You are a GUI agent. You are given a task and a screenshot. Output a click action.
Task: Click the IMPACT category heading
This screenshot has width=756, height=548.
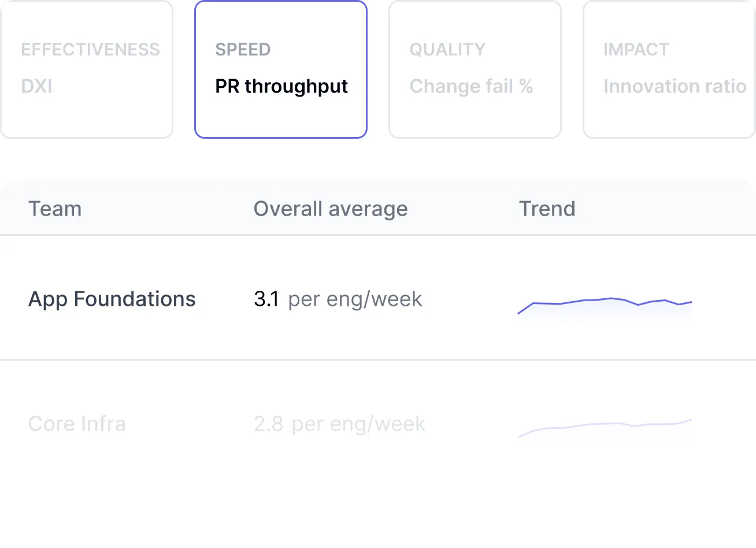tap(636, 50)
